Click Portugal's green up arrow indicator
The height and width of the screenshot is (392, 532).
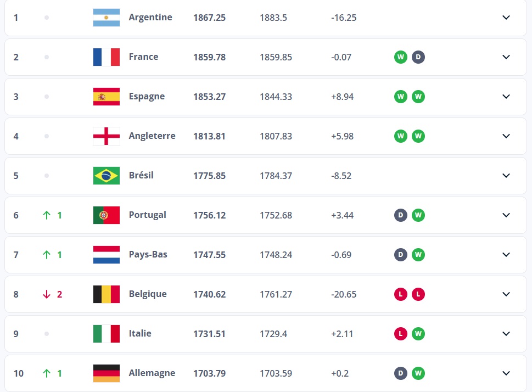[47, 215]
